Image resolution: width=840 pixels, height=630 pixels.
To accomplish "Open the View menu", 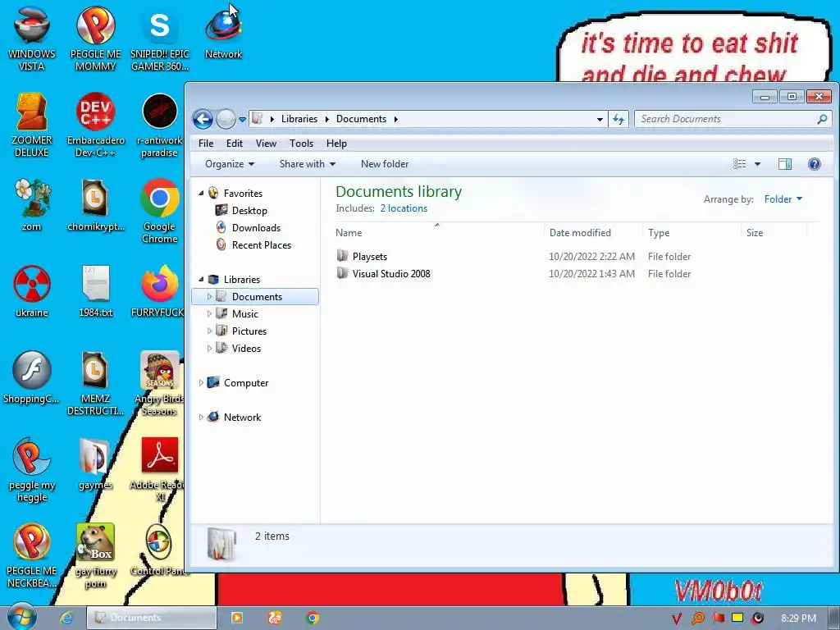I will 266,144.
